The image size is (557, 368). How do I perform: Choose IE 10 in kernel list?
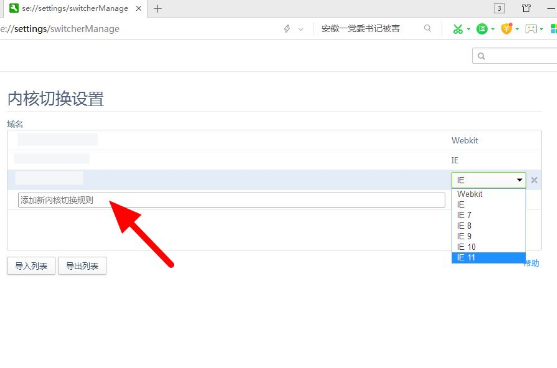[x=488, y=247]
